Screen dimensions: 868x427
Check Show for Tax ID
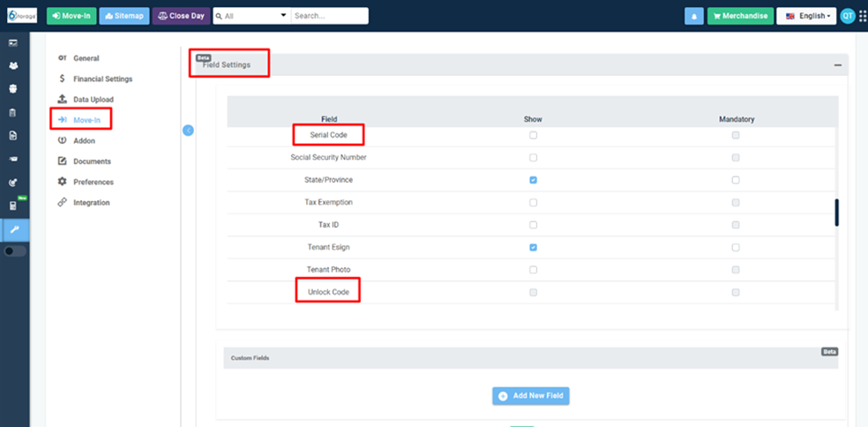pos(533,225)
